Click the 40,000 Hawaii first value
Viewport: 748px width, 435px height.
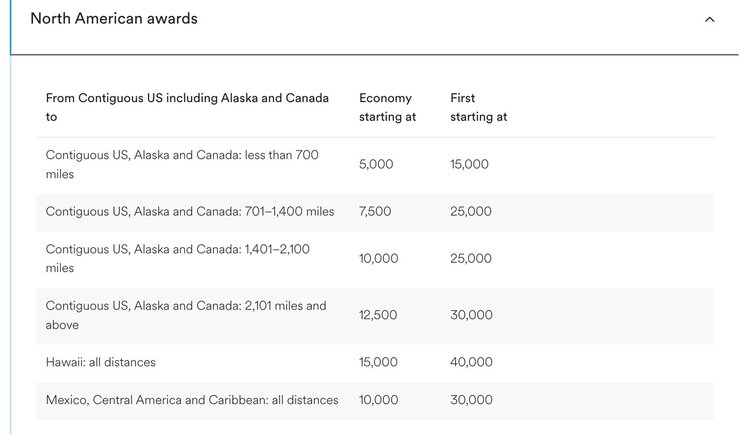pos(471,362)
